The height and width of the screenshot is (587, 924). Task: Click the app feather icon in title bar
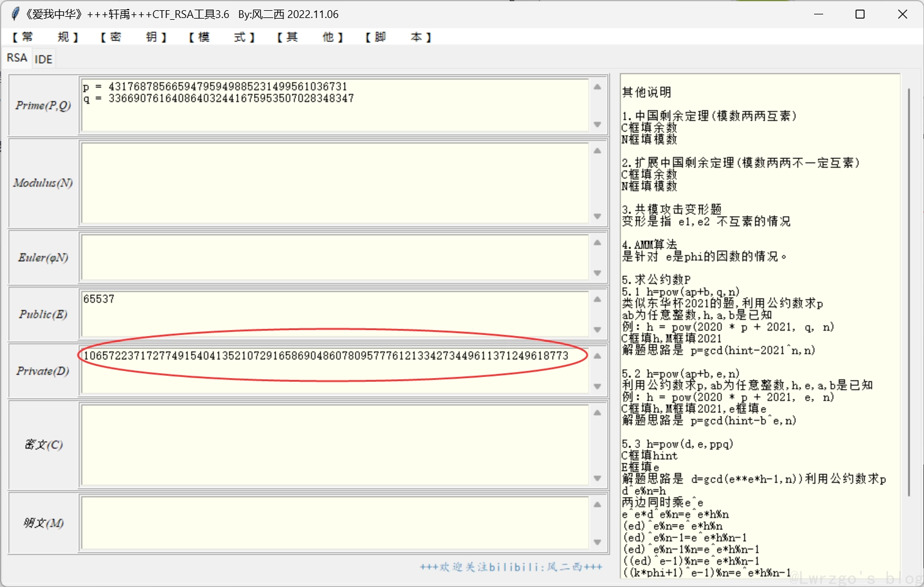pos(15,14)
